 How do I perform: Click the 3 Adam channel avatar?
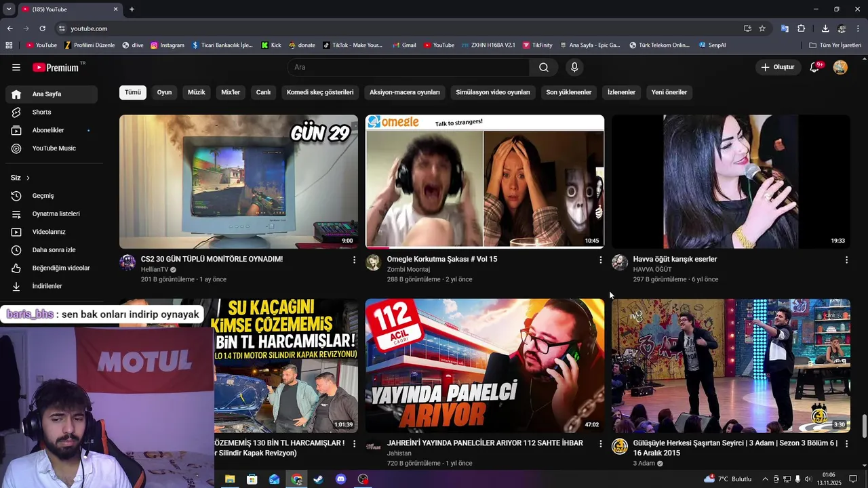(x=620, y=447)
